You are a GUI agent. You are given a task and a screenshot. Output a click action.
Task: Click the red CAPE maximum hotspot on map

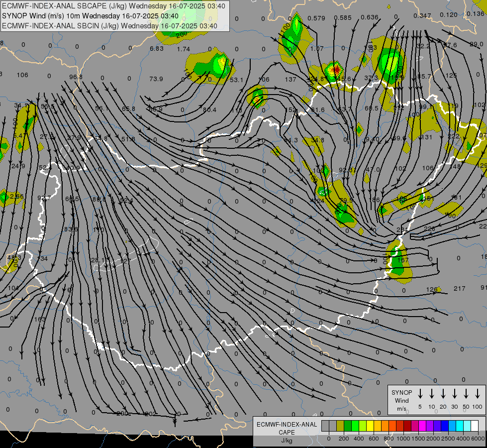[x=336, y=69]
